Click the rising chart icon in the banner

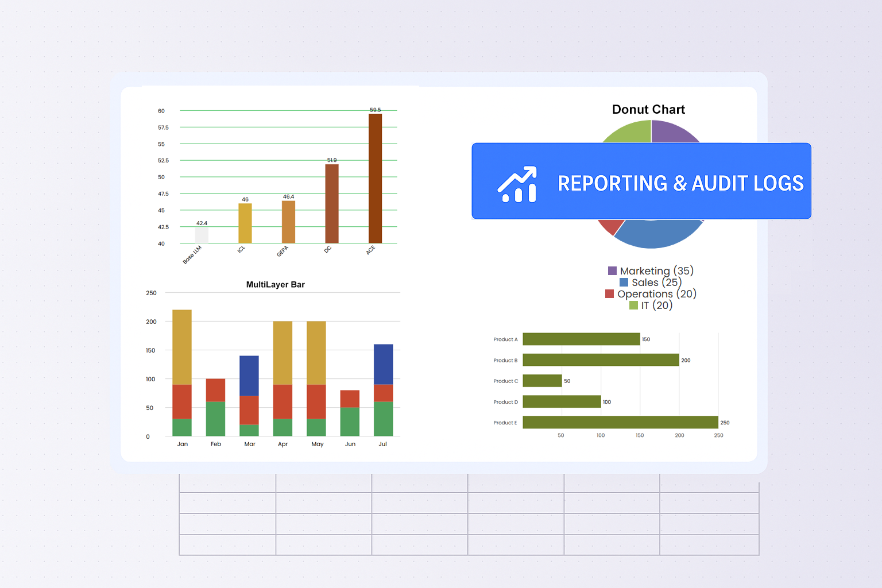517,184
